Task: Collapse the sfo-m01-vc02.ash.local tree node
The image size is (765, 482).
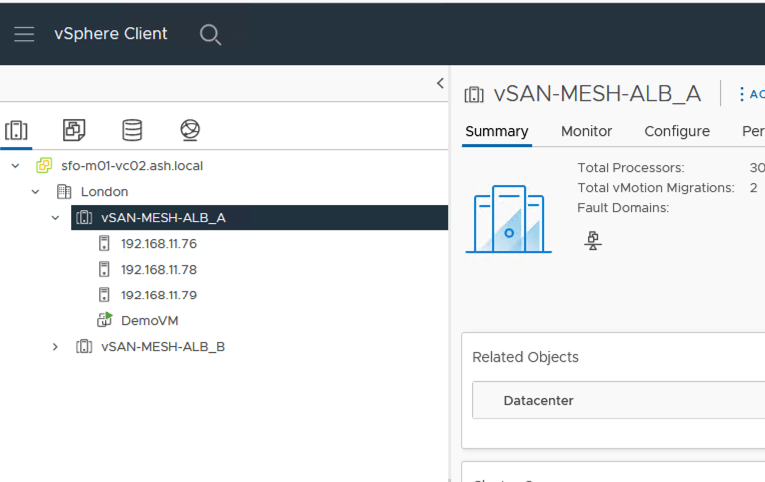Action: click(x=16, y=166)
